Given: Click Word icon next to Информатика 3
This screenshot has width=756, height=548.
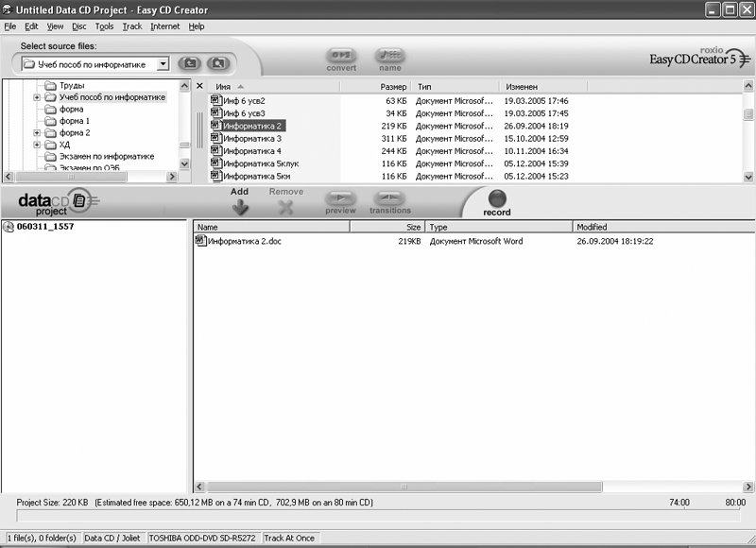Looking at the screenshot, I should [x=216, y=138].
